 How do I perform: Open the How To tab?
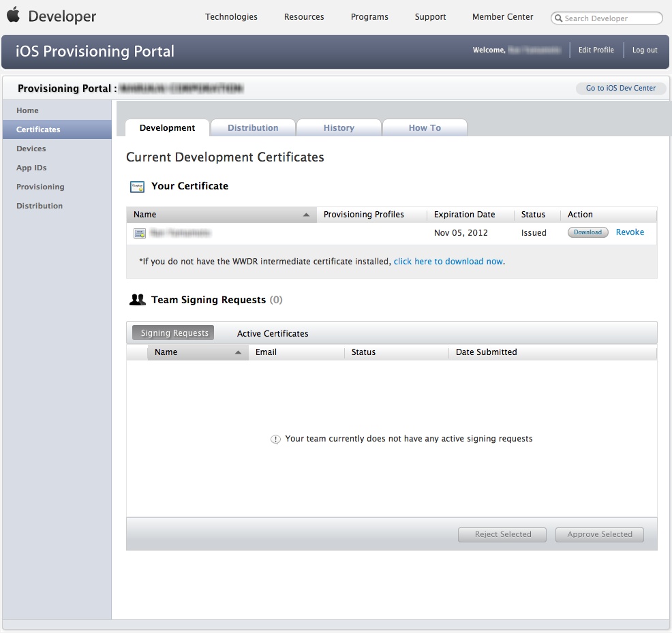[425, 127]
